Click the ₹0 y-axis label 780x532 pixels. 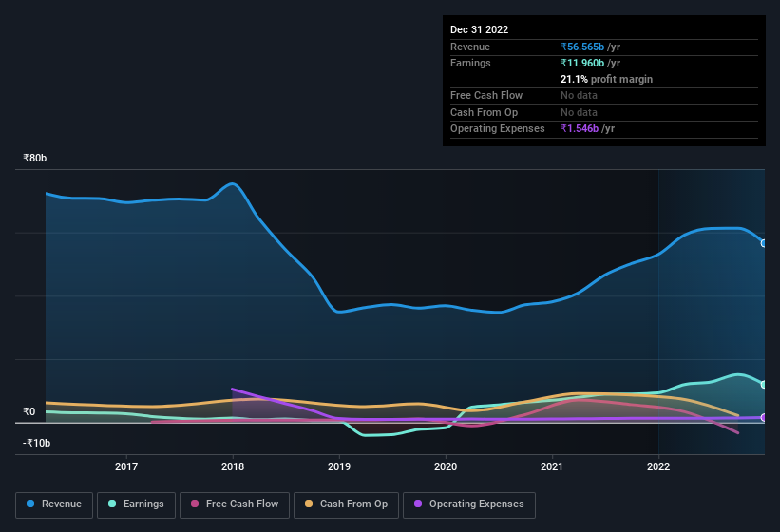[29, 411]
